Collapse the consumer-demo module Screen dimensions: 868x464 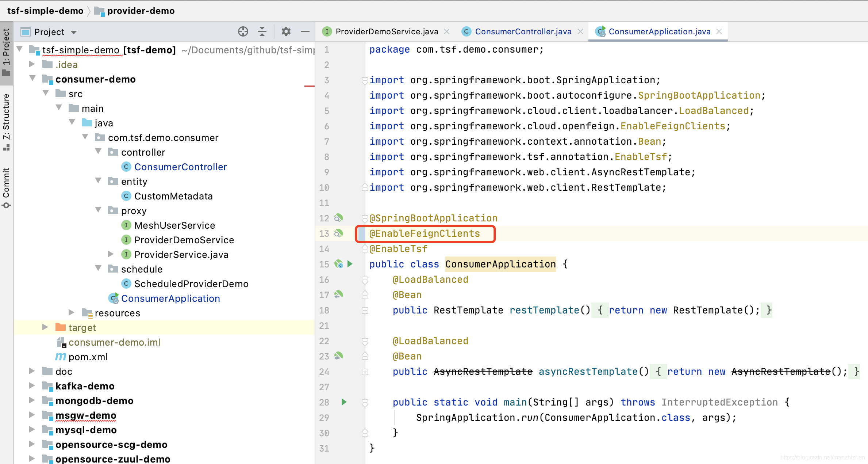[x=32, y=79]
